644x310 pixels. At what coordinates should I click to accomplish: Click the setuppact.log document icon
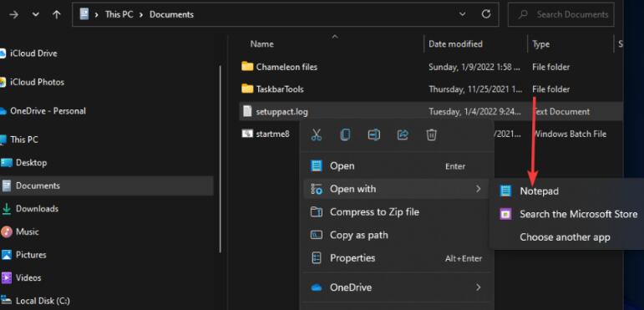click(247, 111)
